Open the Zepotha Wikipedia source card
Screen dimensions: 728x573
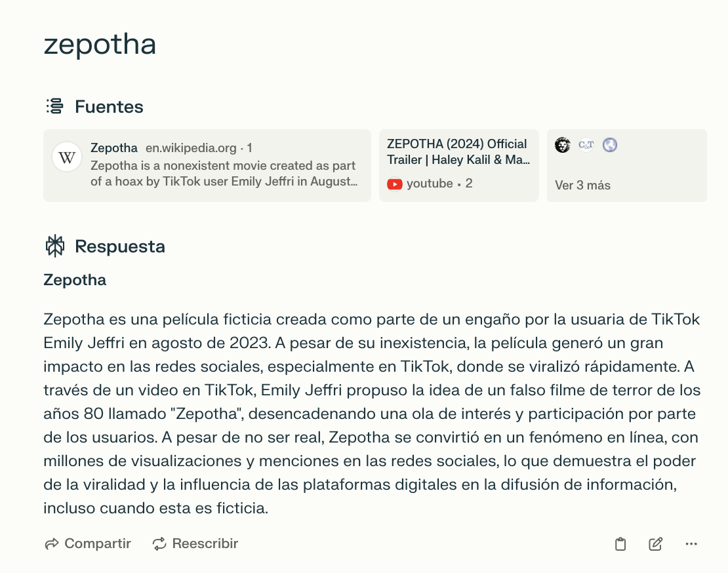tap(207, 165)
